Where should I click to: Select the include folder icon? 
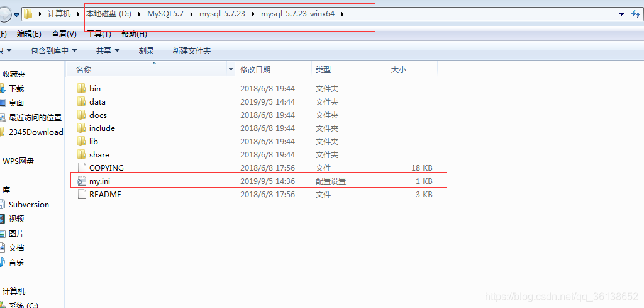tap(81, 128)
